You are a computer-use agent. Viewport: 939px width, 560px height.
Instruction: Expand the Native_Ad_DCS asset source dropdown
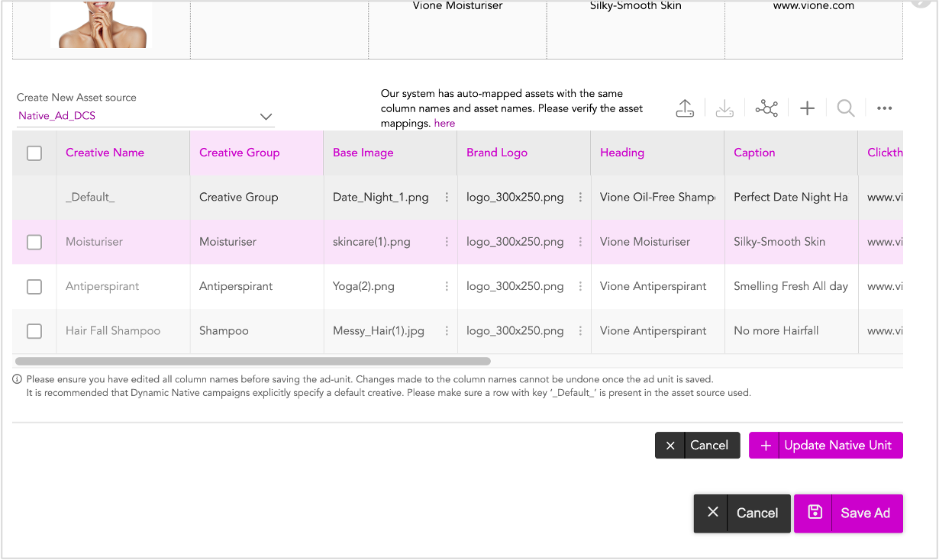click(266, 117)
